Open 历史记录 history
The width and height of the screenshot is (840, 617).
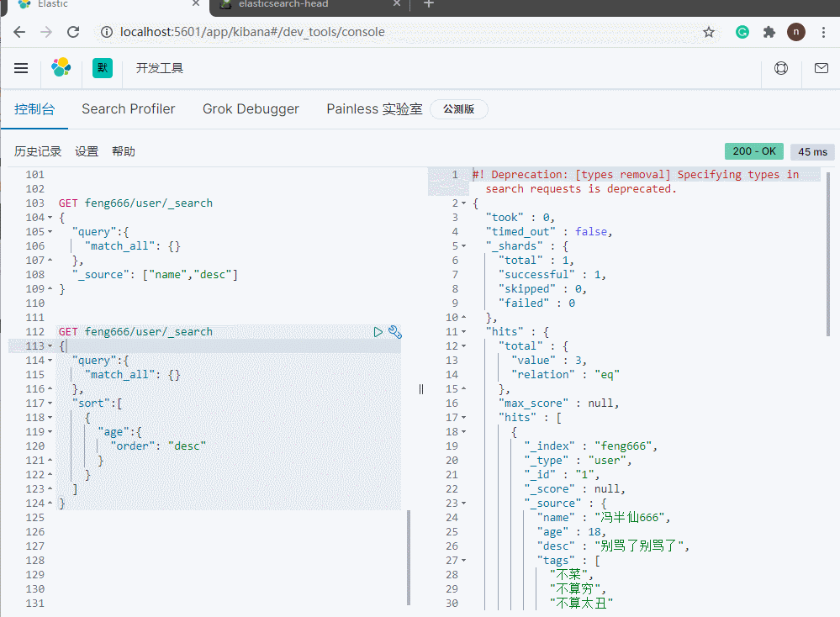click(38, 151)
